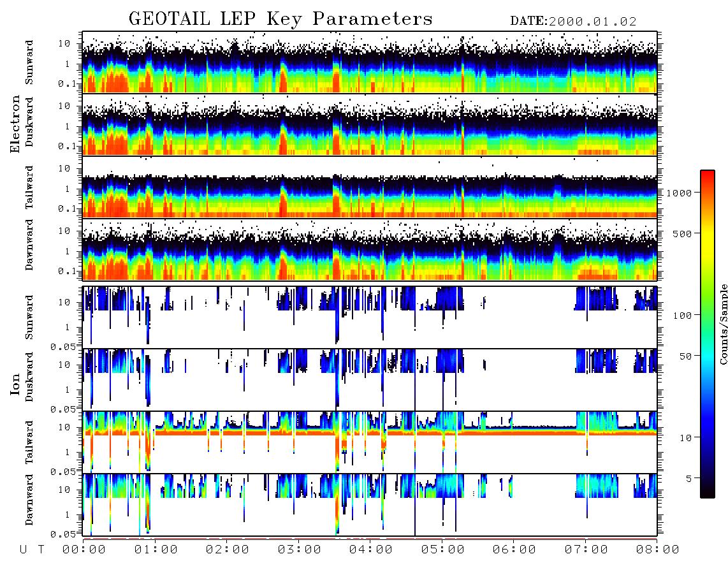Click the Ion 'Duskward' panel label

pyautogui.click(x=29, y=377)
